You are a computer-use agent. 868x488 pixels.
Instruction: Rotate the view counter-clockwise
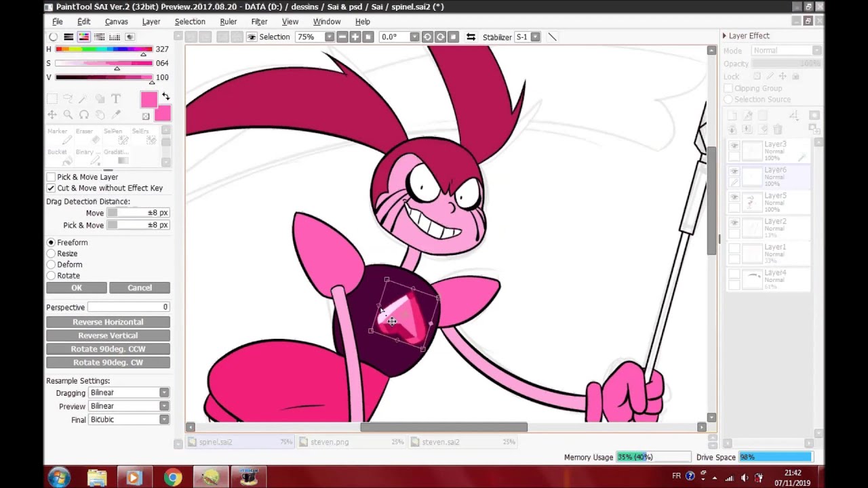click(x=427, y=37)
